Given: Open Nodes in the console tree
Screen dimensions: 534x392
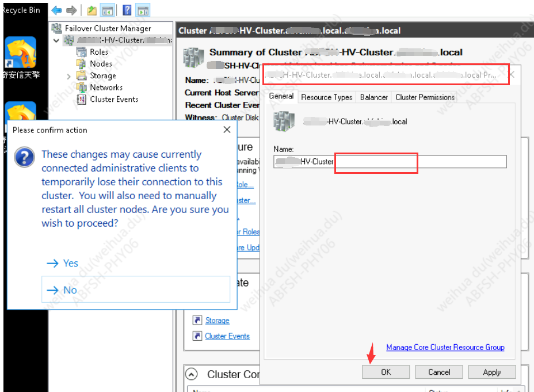Looking at the screenshot, I should tap(101, 64).
